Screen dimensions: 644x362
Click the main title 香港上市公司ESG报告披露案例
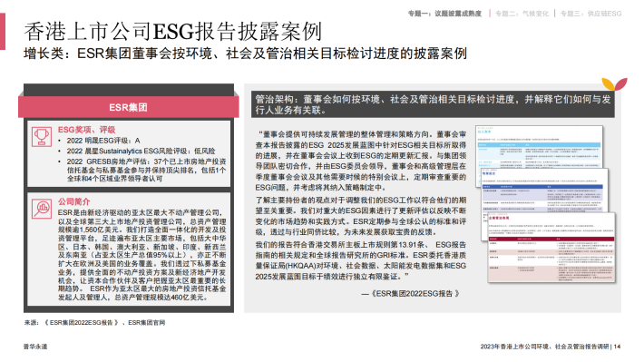pos(172,31)
